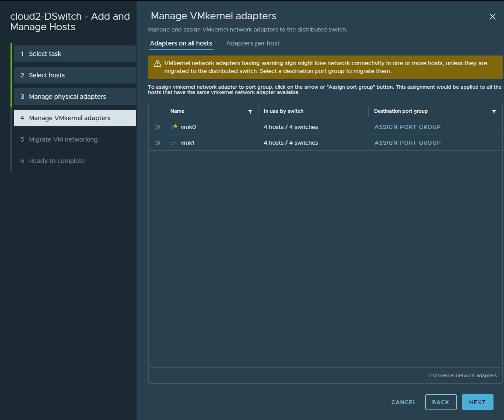Go to step 1 Select task
Viewport: 504px width, 420px height.
coord(75,54)
